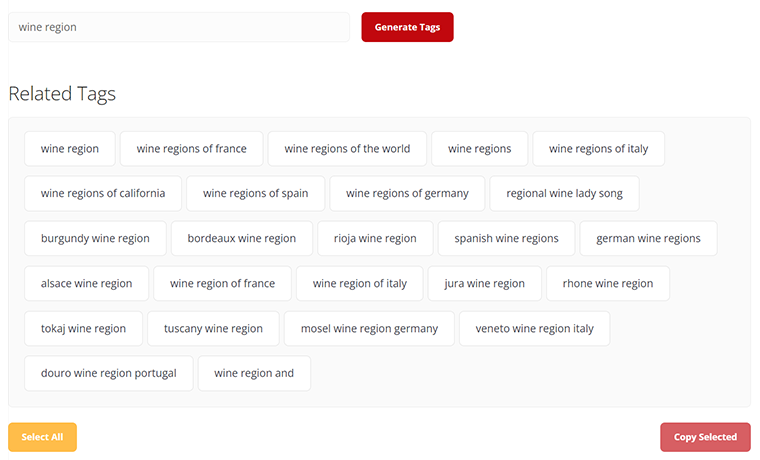Choose the "jura wine region" tag
760x460 pixels.
[484, 284]
